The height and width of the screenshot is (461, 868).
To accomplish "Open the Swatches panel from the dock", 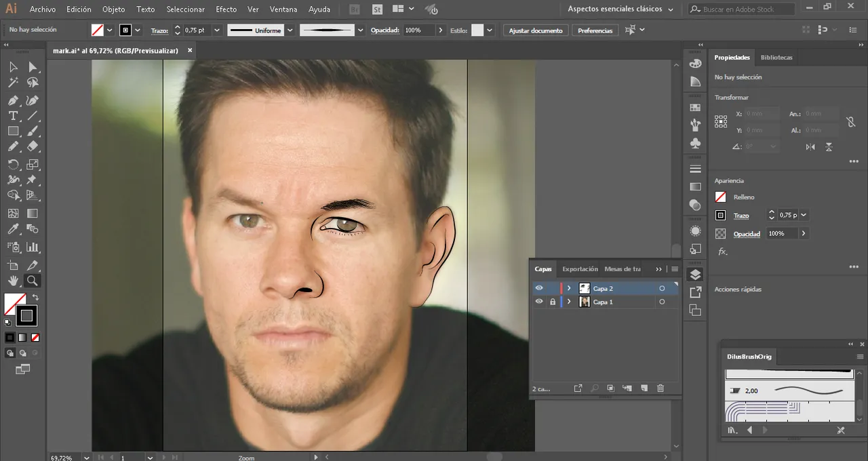I will [x=695, y=107].
